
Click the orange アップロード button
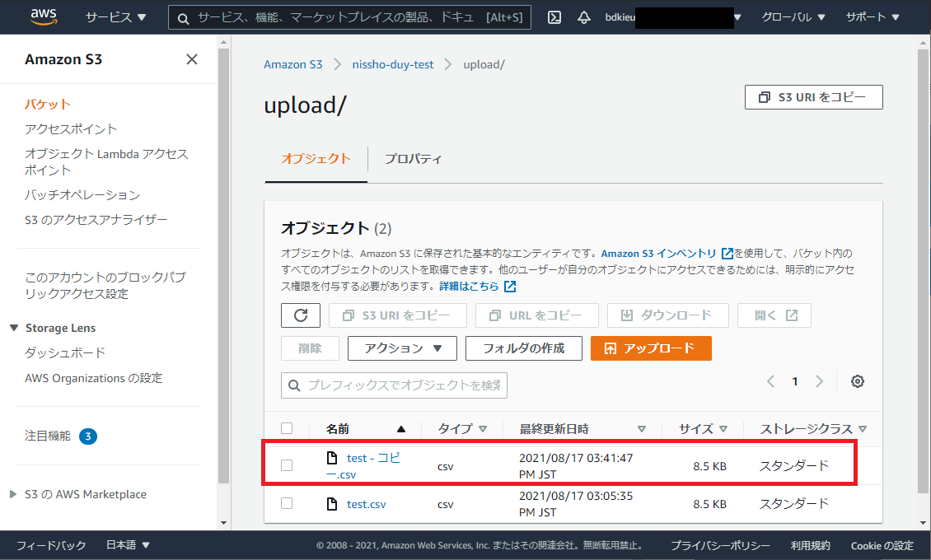(651, 348)
